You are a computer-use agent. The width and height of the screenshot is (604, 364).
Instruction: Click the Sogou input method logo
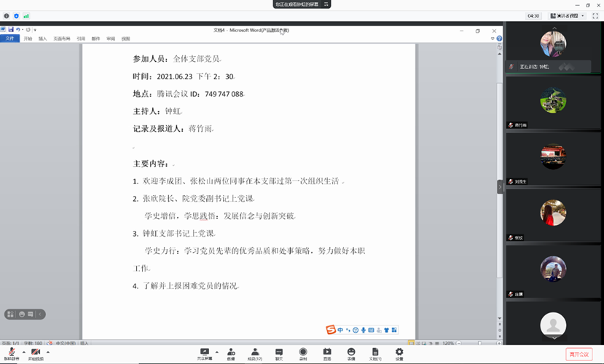(331, 330)
